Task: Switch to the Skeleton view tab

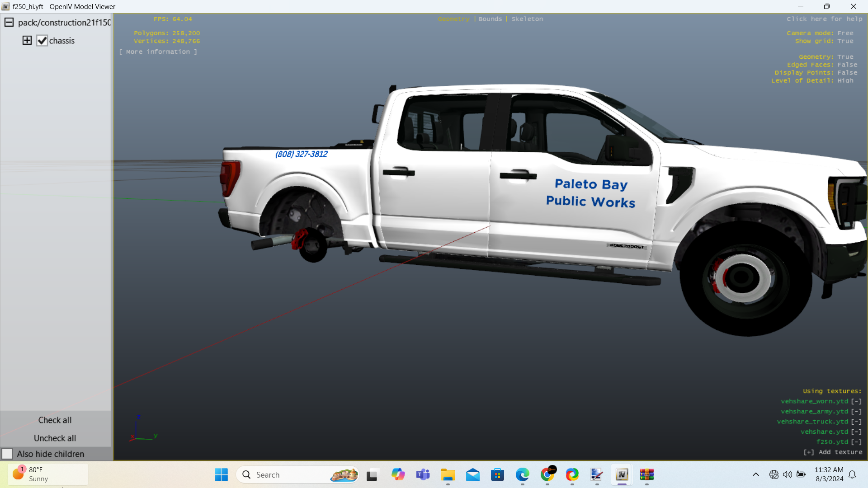Action: [x=527, y=19]
